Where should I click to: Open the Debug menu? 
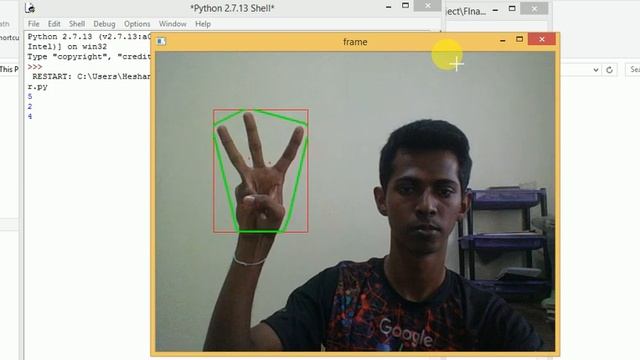click(x=104, y=24)
